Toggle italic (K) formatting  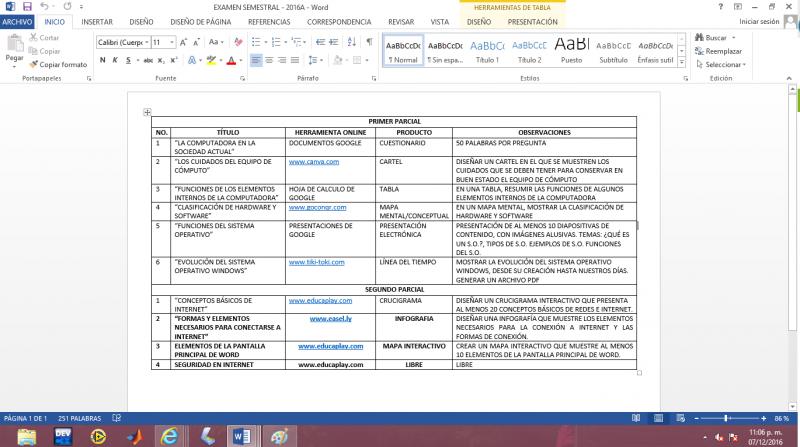(115, 60)
